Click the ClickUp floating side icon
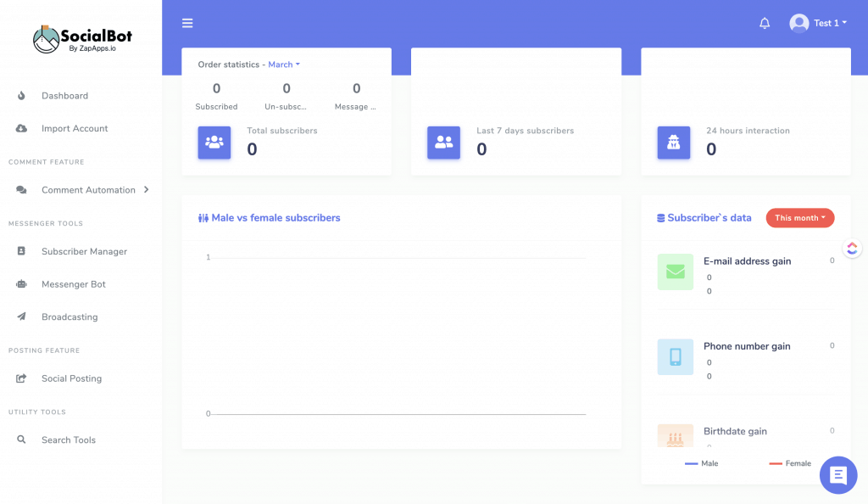868x504 pixels. pos(852,248)
